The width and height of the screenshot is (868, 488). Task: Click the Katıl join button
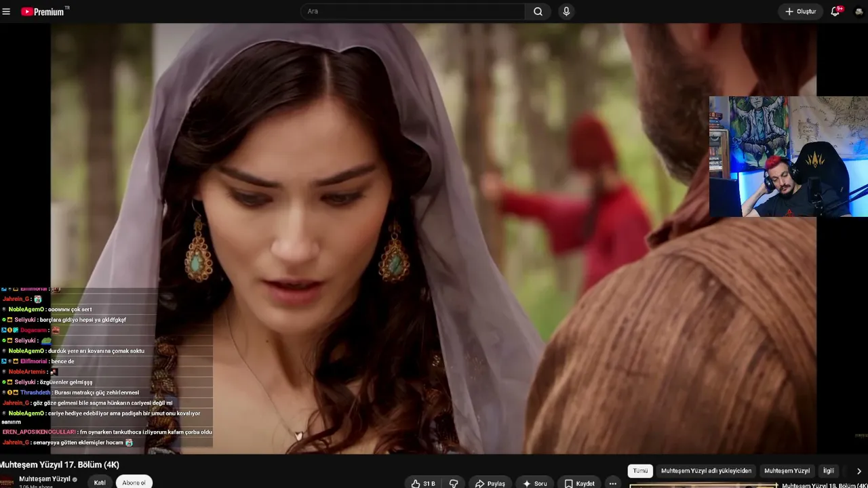click(100, 483)
